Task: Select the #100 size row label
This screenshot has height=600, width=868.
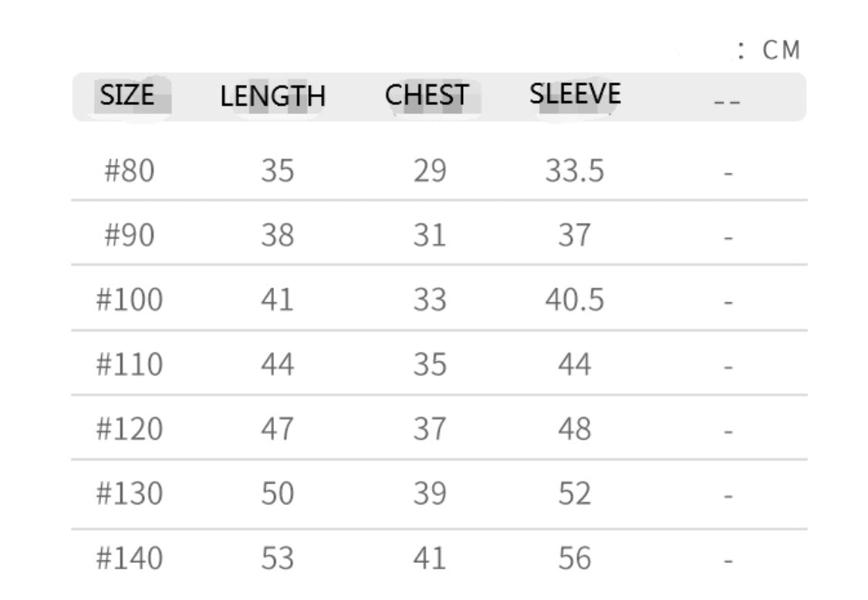Action: pos(129,299)
